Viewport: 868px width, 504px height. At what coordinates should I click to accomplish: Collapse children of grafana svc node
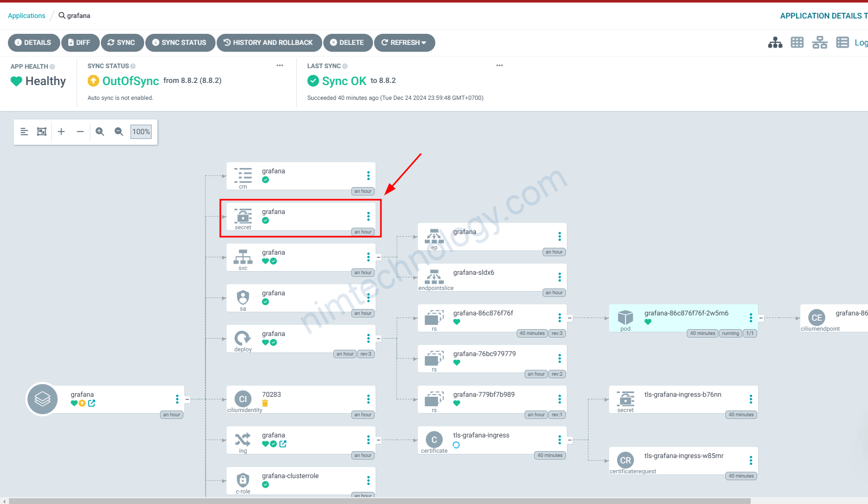click(379, 257)
